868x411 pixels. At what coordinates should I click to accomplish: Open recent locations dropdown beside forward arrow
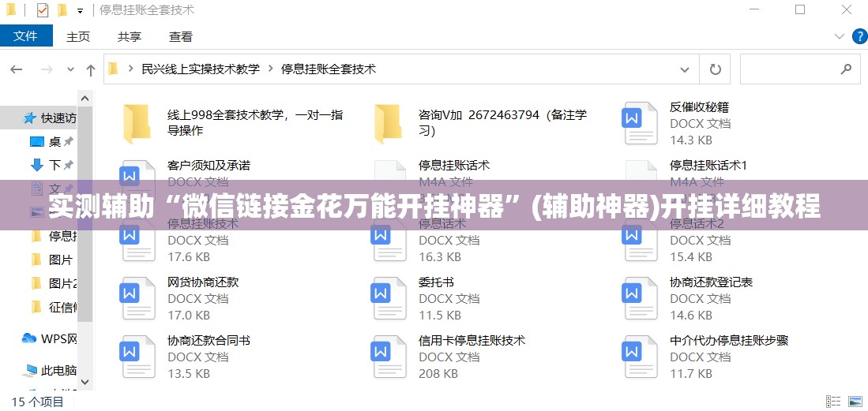tap(70, 69)
